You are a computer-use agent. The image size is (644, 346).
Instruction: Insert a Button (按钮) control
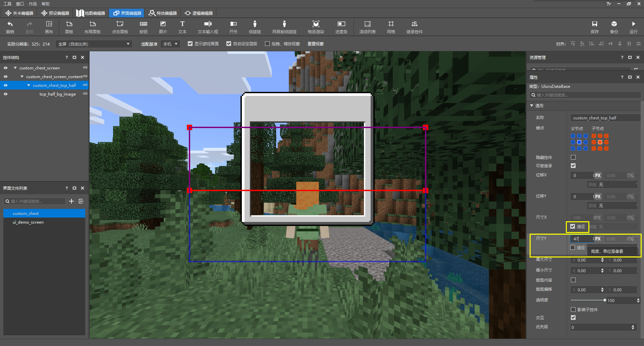point(144,27)
